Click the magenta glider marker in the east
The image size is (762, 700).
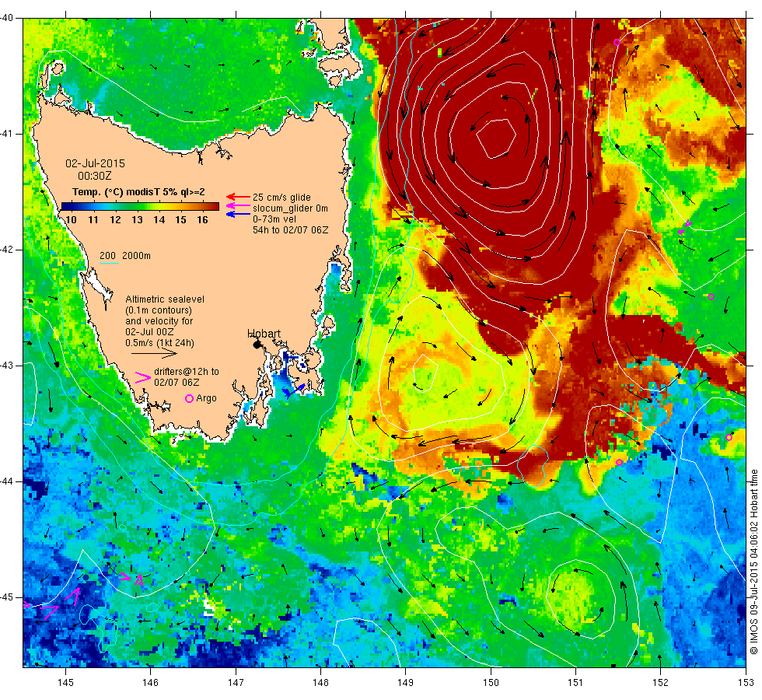pos(685,227)
